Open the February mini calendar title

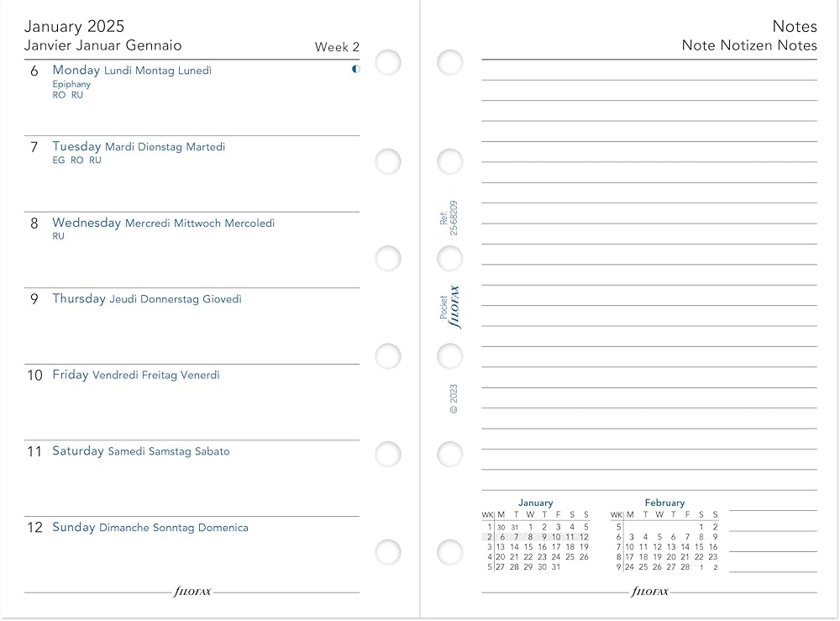[664, 503]
